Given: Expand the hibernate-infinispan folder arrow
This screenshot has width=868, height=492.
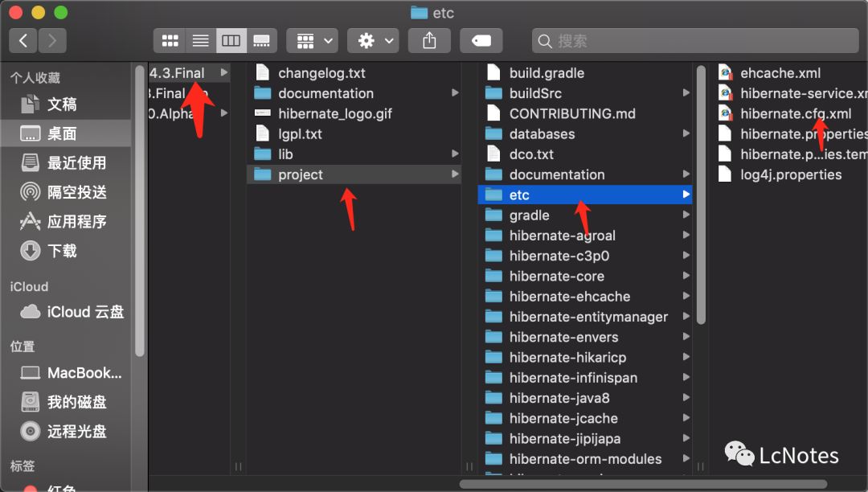Looking at the screenshot, I should pyautogui.click(x=686, y=377).
